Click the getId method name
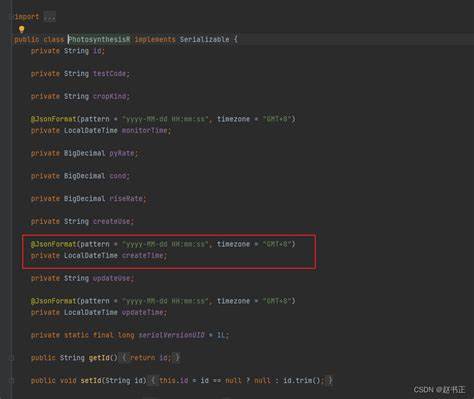This screenshot has width=474, height=399. (x=99, y=358)
